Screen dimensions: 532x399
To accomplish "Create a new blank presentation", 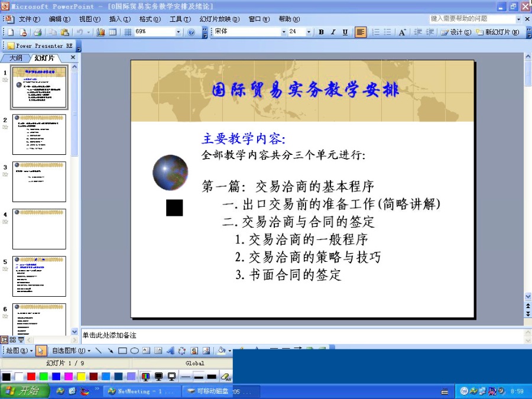I will coord(11,33).
